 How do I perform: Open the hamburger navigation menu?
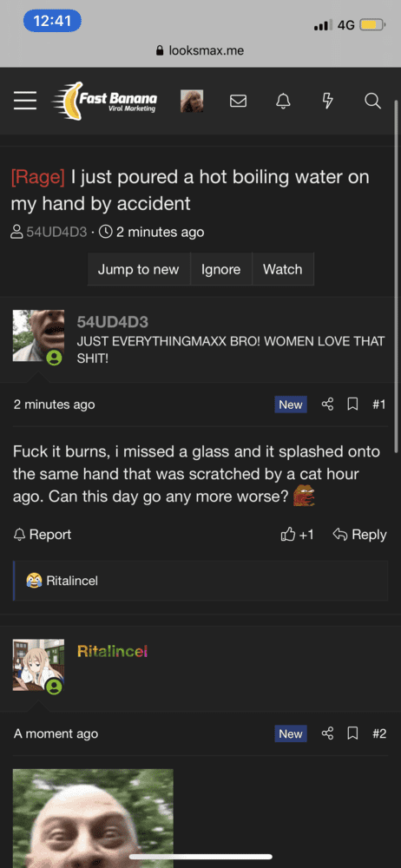click(x=25, y=101)
